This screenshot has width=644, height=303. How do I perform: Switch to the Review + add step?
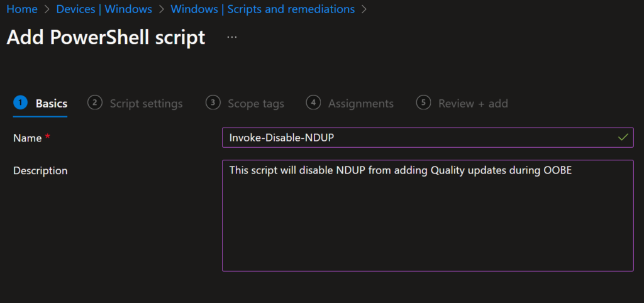462,104
